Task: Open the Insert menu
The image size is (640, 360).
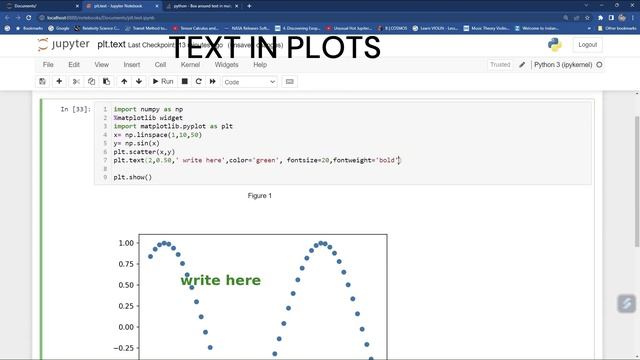Action: 132,64
